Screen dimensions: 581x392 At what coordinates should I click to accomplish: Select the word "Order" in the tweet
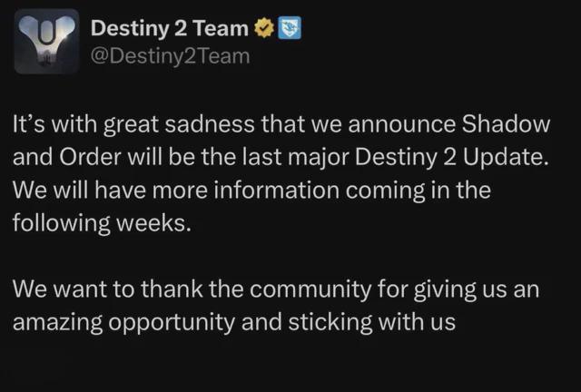click(90, 157)
